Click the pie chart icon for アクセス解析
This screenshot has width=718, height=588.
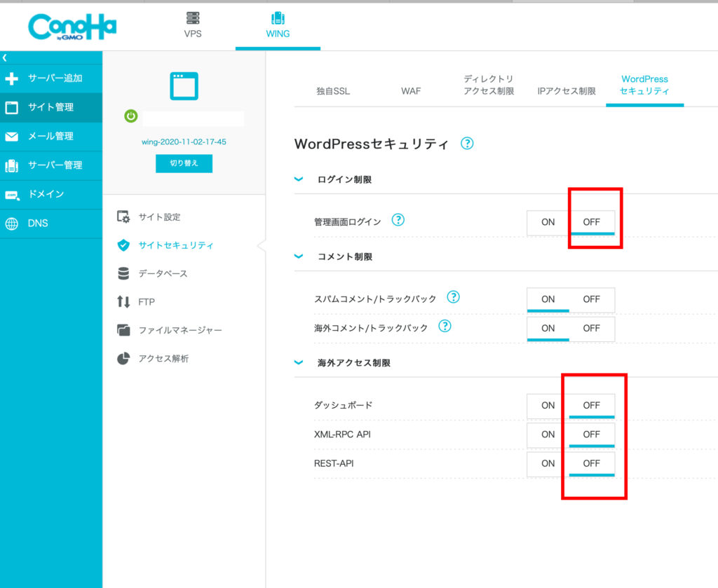click(123, 359)
